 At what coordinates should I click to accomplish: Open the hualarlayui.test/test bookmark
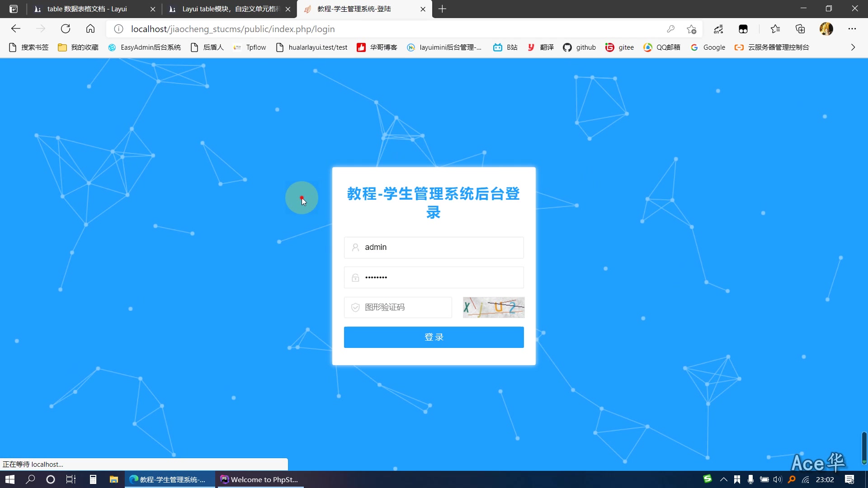coord(312,47)
